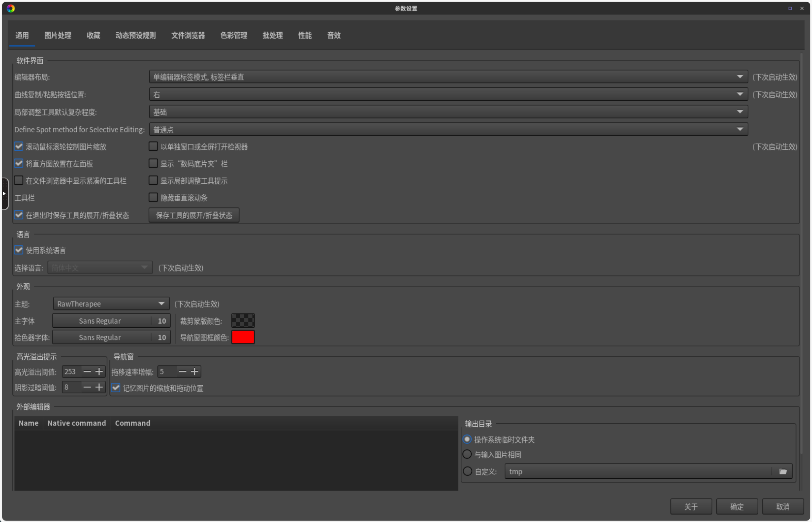Open the 图片处理 tab
Viewport: 812px width, 522px height.
pos(58,35)
